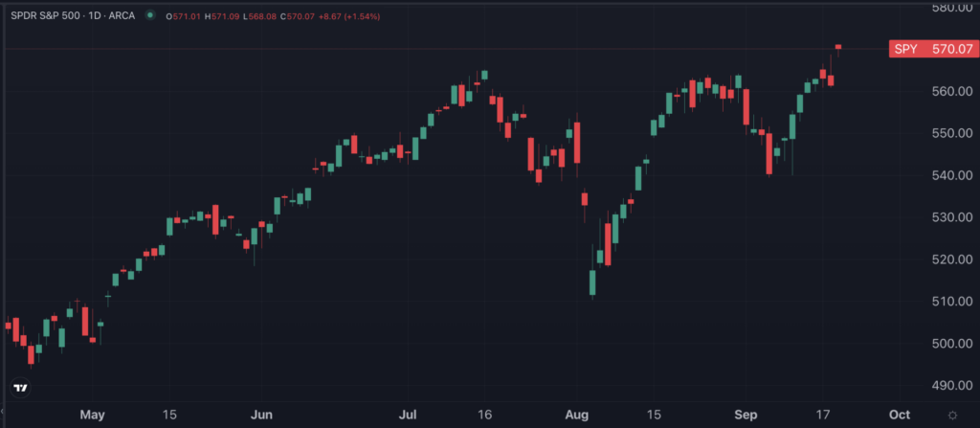980x428 pixels.
Task: Select the lowest green candle in early August
Action: coord(592,282)
